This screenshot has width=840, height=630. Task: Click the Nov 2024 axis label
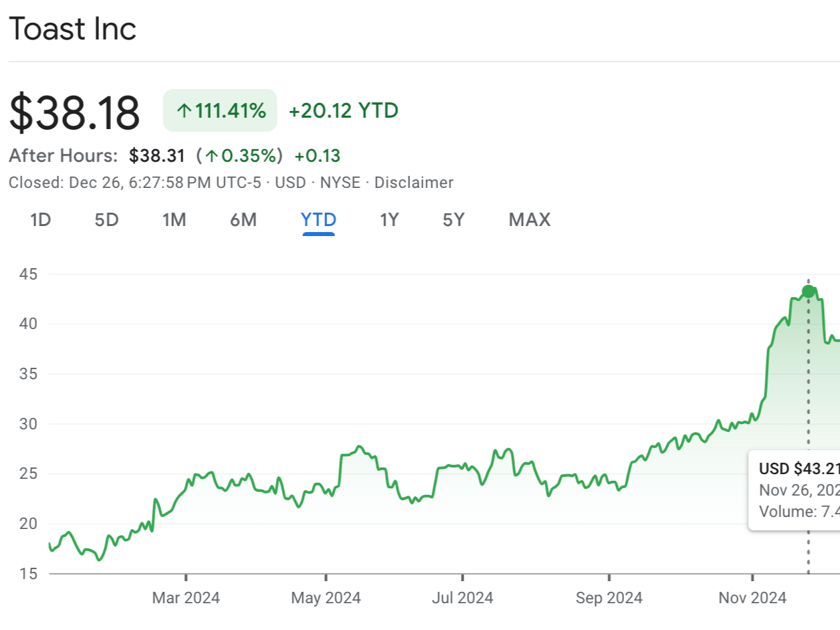tap(752, 597)
